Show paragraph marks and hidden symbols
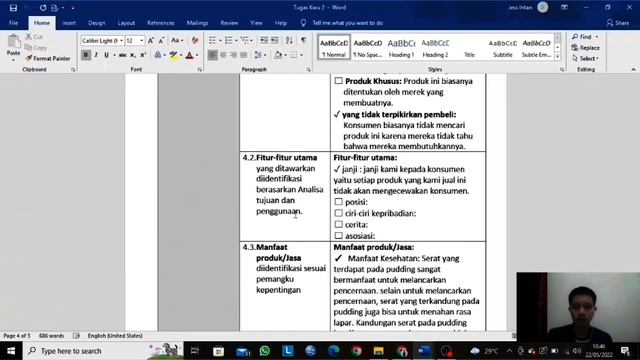640x360 pixels. (303, 40)
